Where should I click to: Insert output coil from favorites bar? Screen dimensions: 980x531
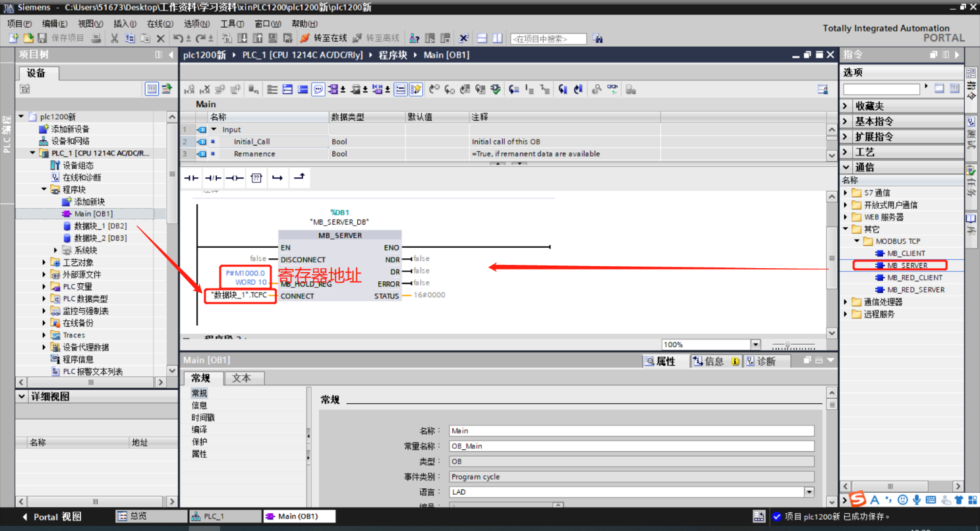(x=235, y=178)
